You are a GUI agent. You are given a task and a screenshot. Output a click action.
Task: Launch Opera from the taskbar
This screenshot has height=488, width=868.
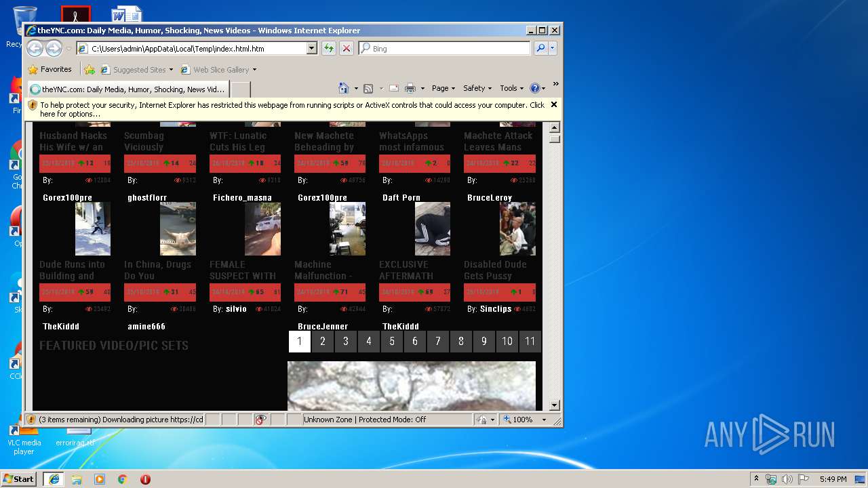[x=145, y=479]
